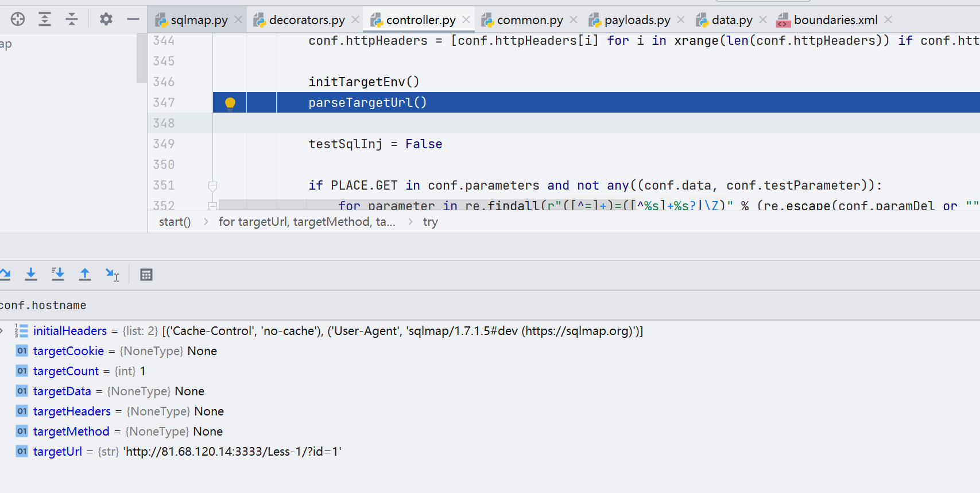The image size is (980, 493).
Task: Click the initTargetEnv() call on line 346
Action: (364, 82)
